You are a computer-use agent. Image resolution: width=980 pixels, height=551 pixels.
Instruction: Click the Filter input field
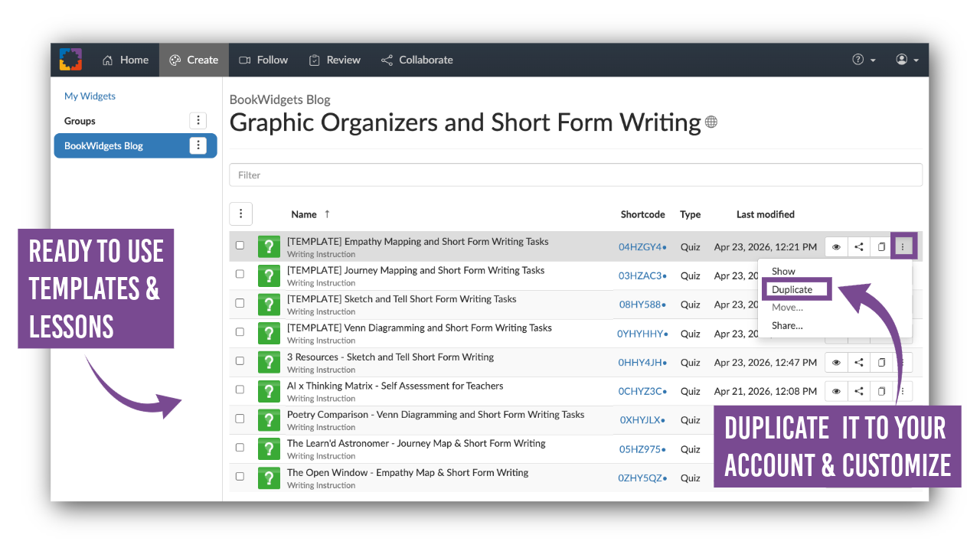point(576,174)
